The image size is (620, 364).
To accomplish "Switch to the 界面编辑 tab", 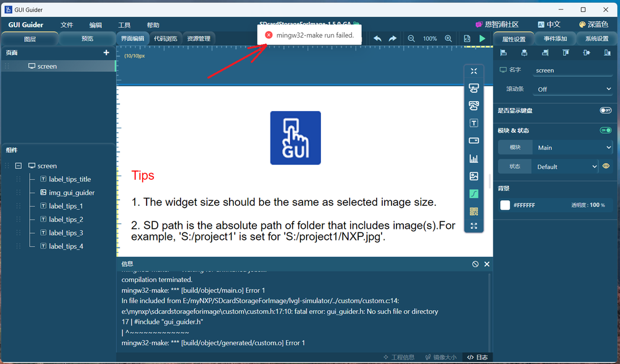I will point(132,38).
